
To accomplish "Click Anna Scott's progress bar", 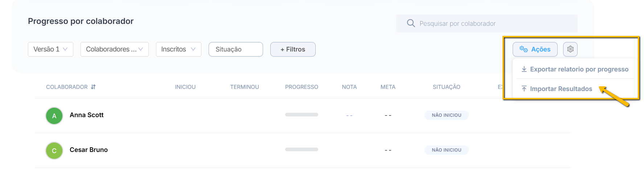I will [x=302, y=115].
